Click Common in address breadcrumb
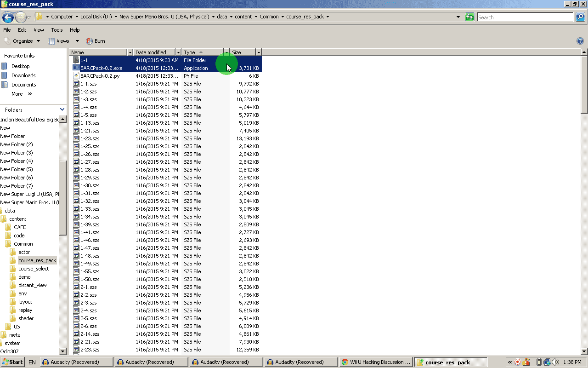 click(x=269, y=17)
